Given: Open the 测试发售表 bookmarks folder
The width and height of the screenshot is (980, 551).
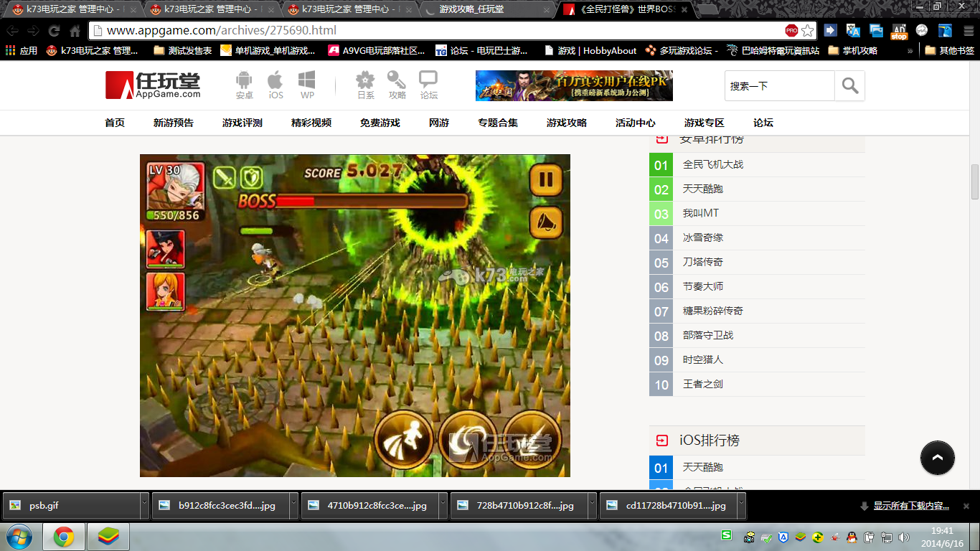Looking at the screenshot, I should pos(183,51).
